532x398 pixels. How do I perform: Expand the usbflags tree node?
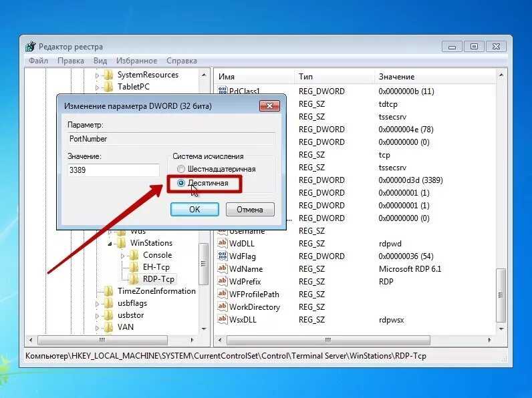coord(97,304)
